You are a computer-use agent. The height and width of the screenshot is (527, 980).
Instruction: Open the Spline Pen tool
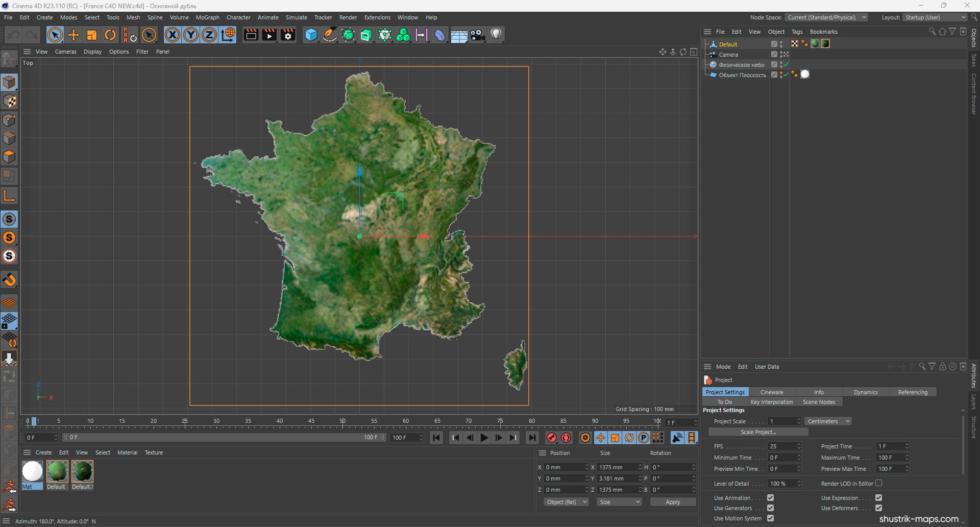click(x=330, y=35)
